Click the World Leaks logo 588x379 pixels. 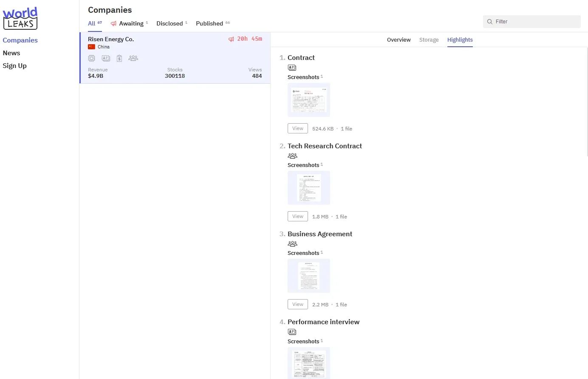pyautogui.click(x=20, y=18)
